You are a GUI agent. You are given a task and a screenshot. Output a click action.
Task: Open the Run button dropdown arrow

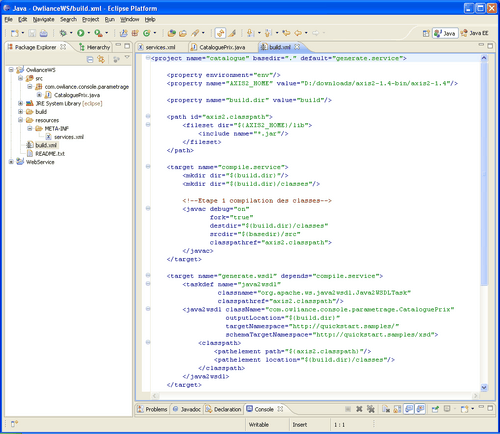89,33
